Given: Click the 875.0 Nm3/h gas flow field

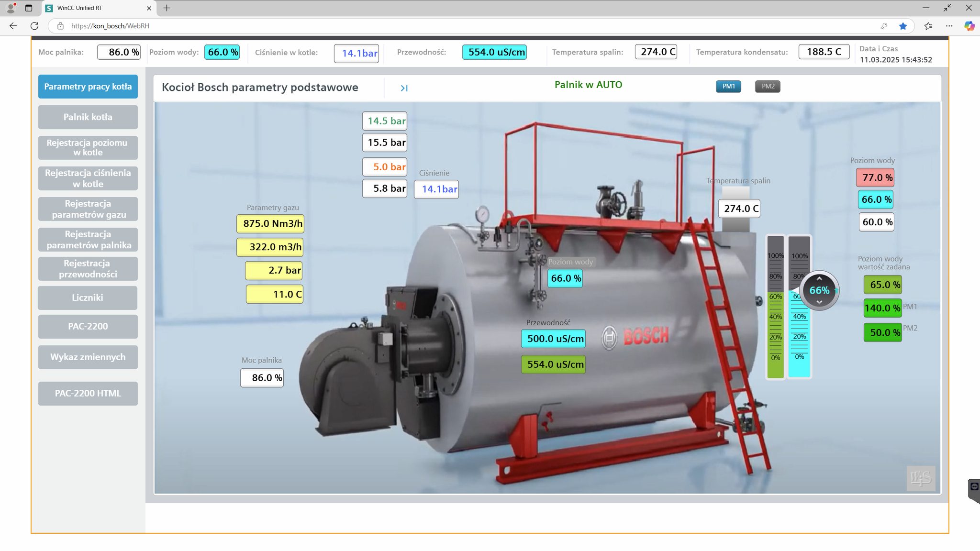Looking at the screenshot, I should click(x=270, y=224).
